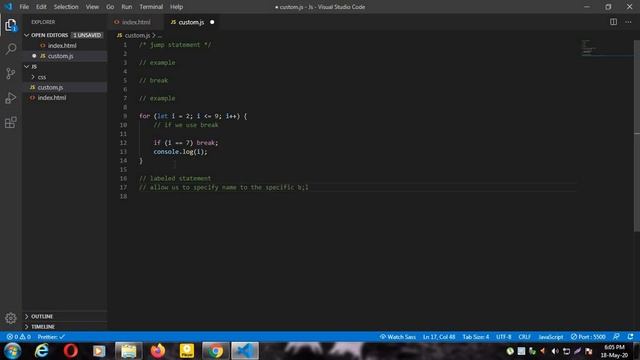Click line number 9 in the gutter
This screenshot has height=360, width=640.
pyautogui.click(x=125, y=116)
